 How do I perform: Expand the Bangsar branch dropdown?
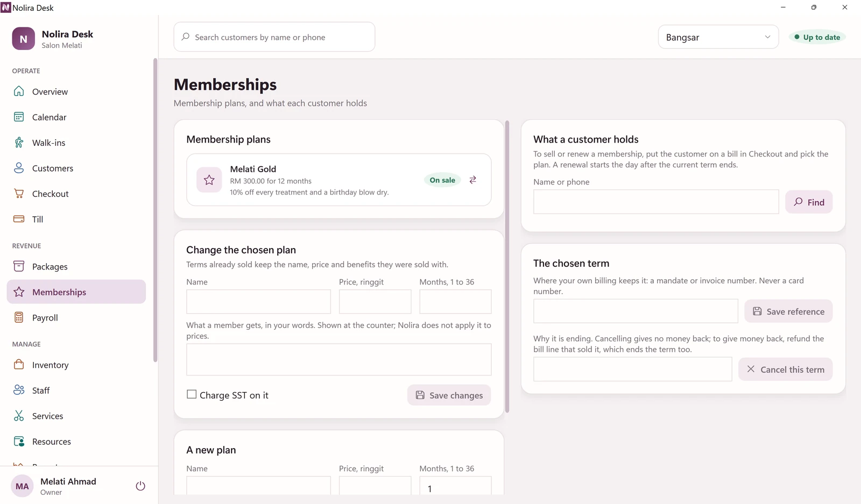[718, 37]
